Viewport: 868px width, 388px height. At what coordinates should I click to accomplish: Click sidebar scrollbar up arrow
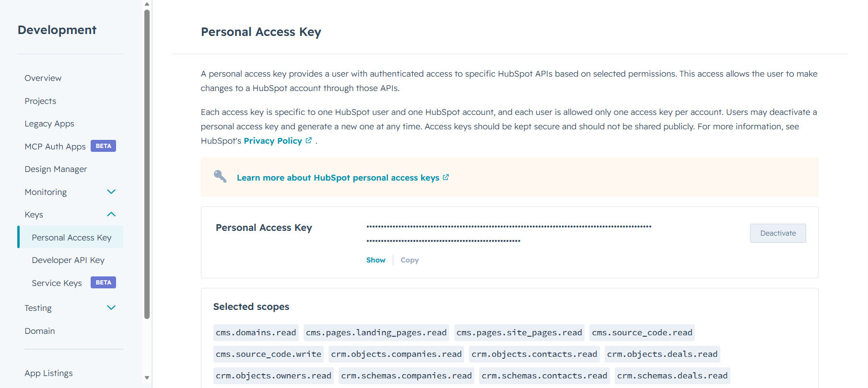147,4
